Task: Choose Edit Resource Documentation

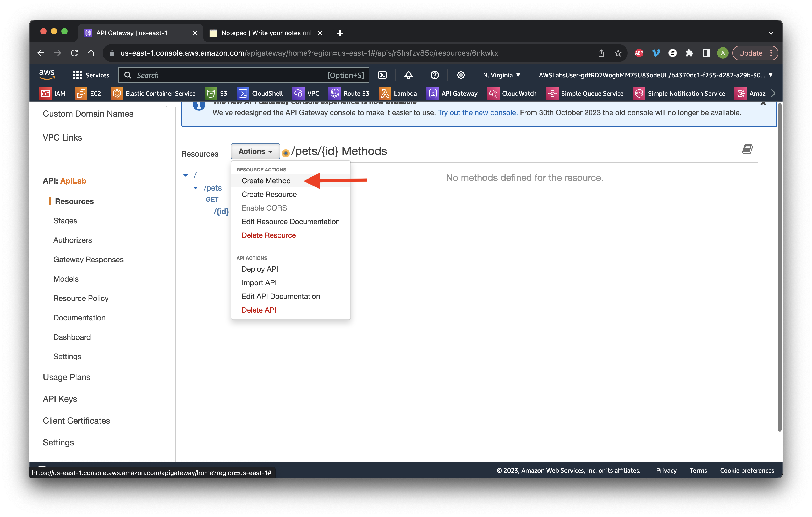Action: coord(291,221)
